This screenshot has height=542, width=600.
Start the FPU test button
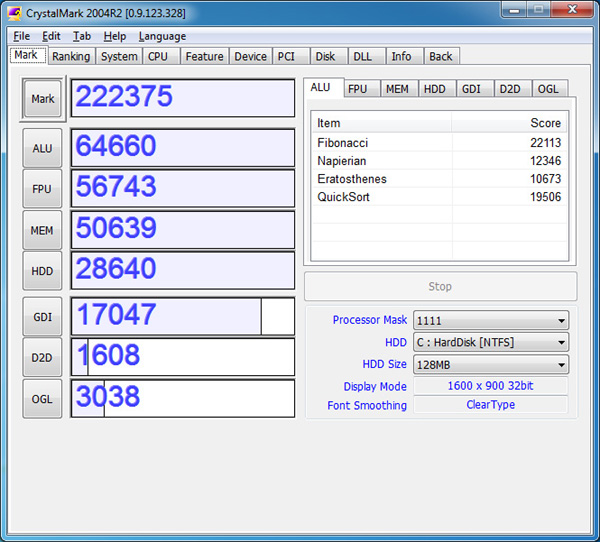(x=42, y=189)
